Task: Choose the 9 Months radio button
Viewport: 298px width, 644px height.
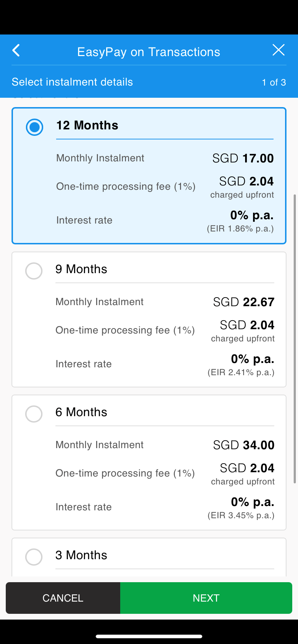Action: point(33,271)
